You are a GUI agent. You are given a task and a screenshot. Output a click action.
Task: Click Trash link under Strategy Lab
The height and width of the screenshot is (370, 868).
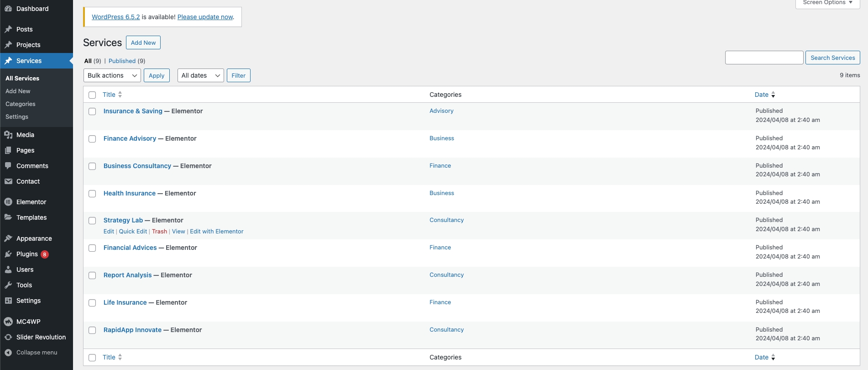[159, 232]
